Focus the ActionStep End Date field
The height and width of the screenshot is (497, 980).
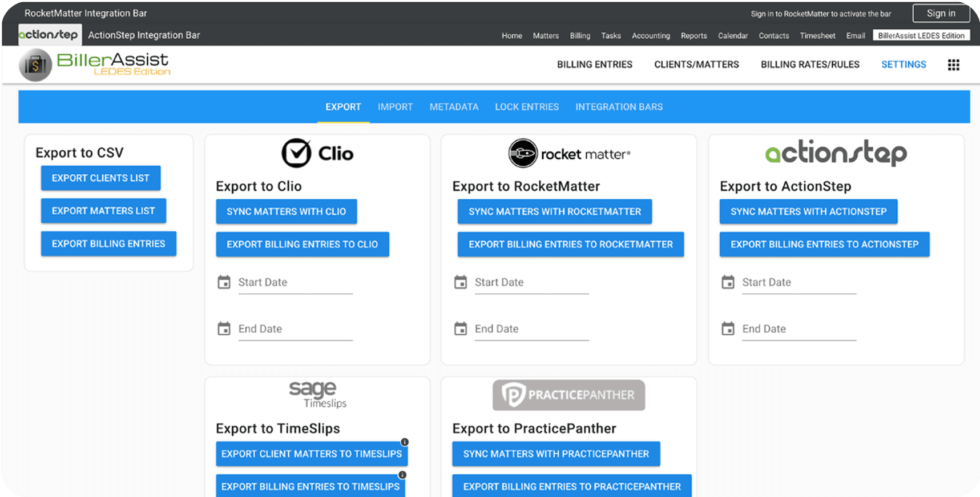[x=800, y=330]
